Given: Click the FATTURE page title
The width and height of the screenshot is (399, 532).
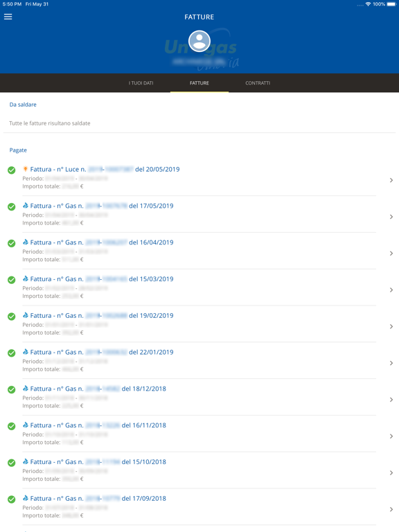Looking at the screenshot, I should (199, 17).
